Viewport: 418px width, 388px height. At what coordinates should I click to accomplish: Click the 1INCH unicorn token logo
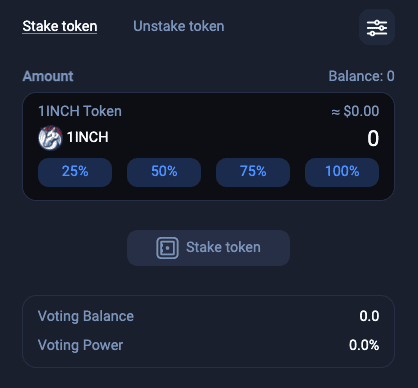point(50,138)
